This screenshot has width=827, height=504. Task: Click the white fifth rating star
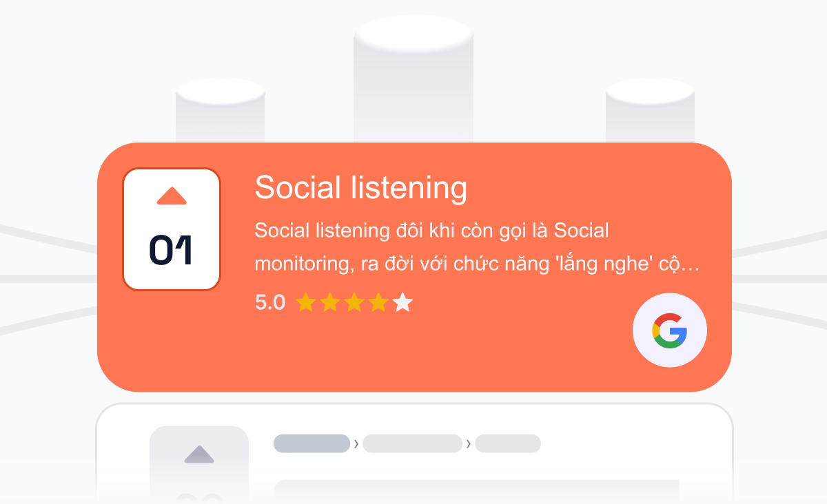[x=402, y=302]
